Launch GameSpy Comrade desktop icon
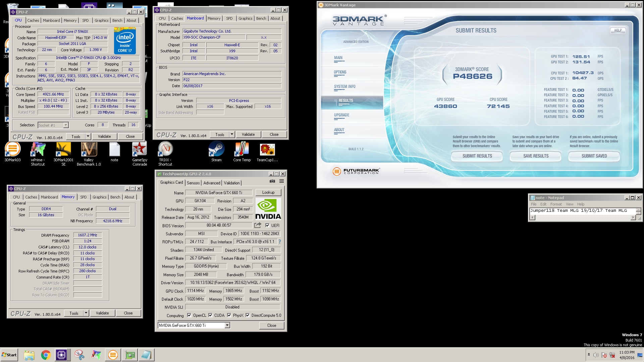 point(140,154)
